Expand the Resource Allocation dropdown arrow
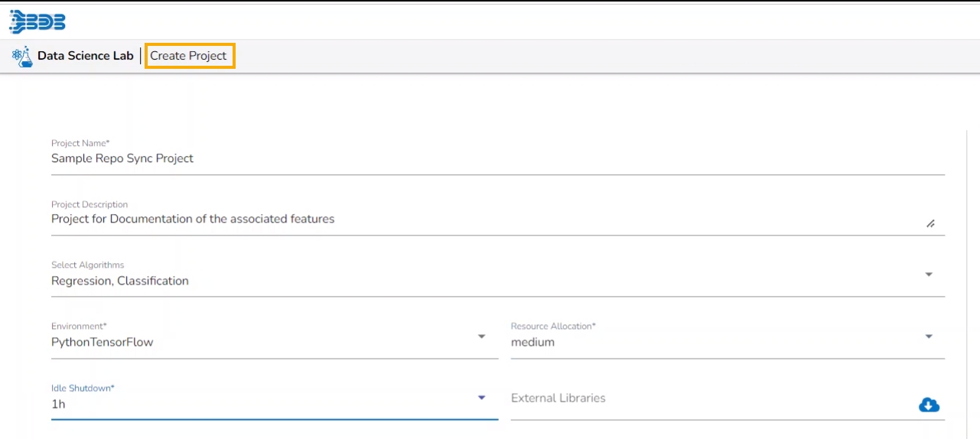 coord(929,336)
